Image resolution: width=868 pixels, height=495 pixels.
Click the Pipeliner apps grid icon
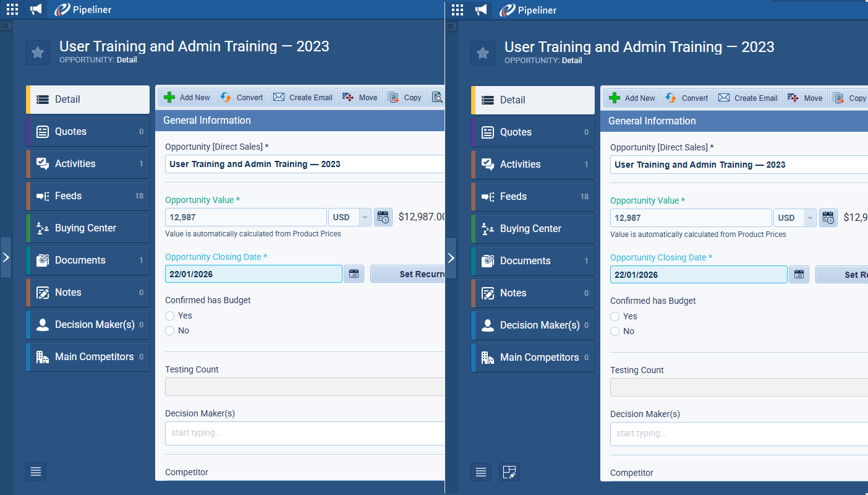click(12, 9)
